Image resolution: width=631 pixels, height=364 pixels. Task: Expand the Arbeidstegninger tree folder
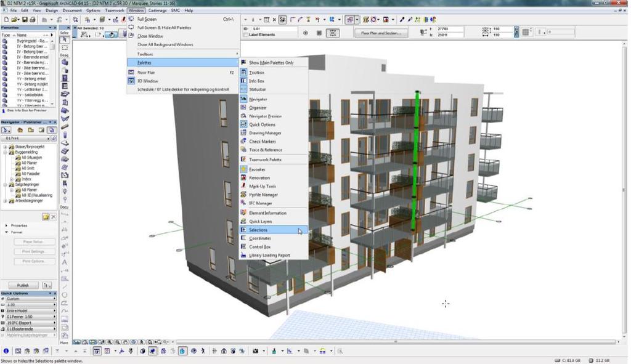click(5, 201)
